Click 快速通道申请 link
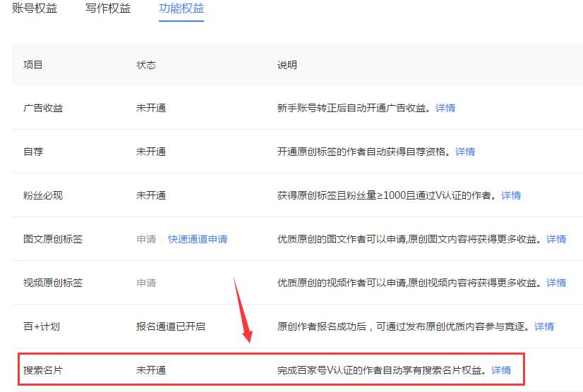 (x=198, y=239)
